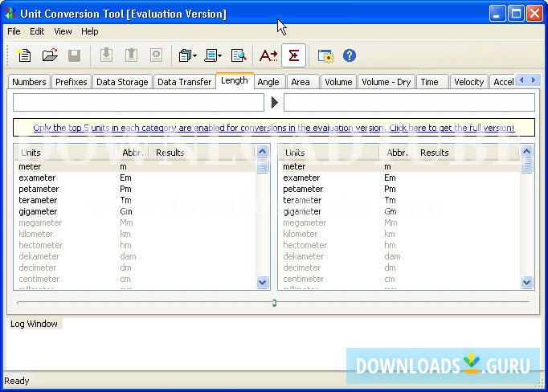The image size is (548, 392).
Task: Click the right list scroll down arrow
Action: (526, 282)
